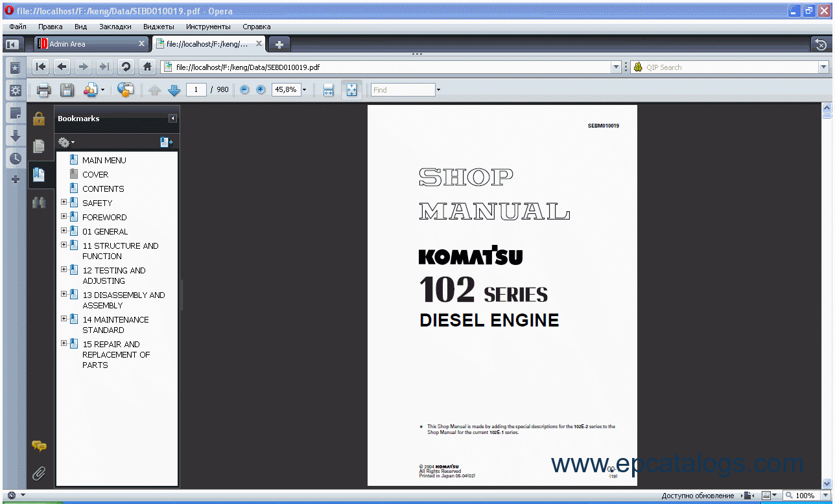Open the Search binoculars panel

pos(39,202)
